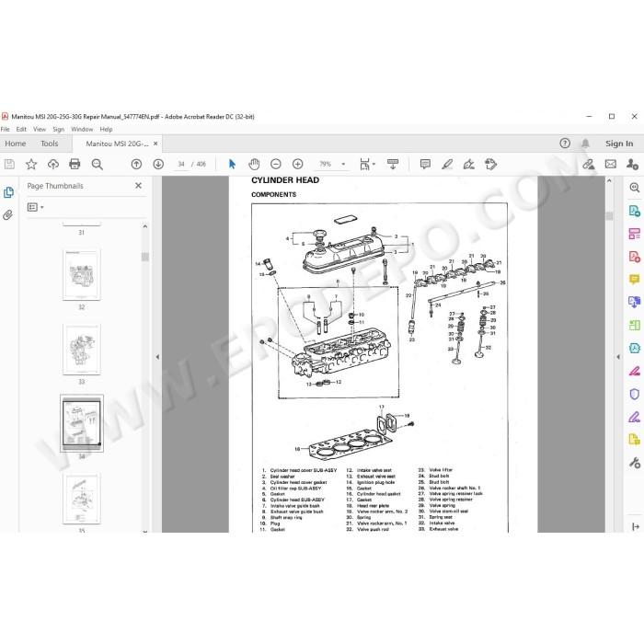Click the share with others icon
Image resolution: width=644 pixels, height=644 pixels.
point(632,165)
